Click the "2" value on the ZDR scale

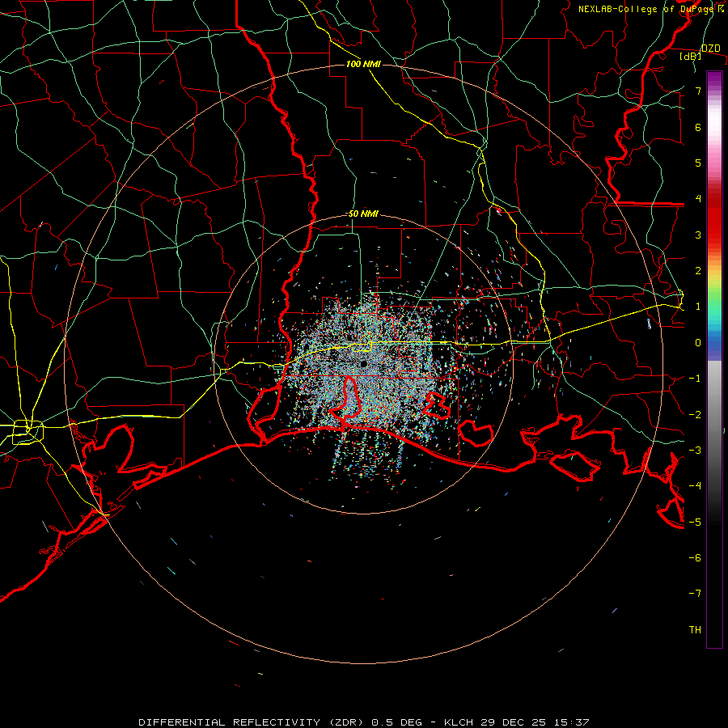[x=698, y=271]
